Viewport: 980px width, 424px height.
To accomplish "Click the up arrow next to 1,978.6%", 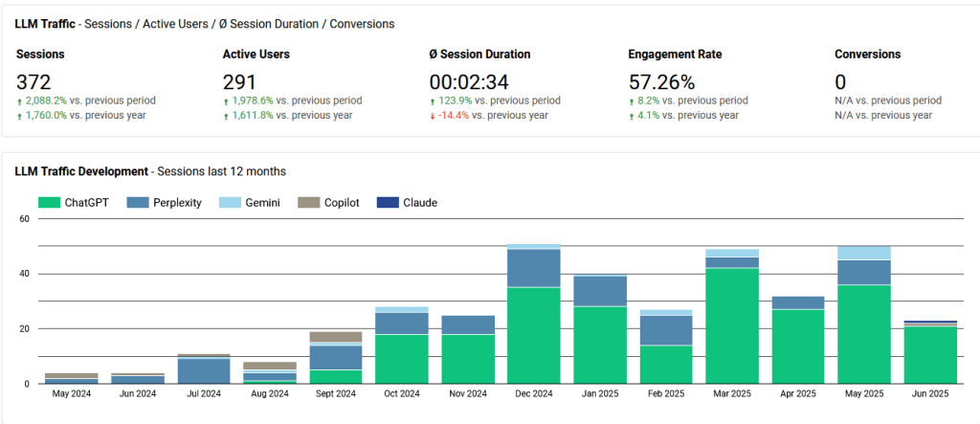I will [226, 100].
